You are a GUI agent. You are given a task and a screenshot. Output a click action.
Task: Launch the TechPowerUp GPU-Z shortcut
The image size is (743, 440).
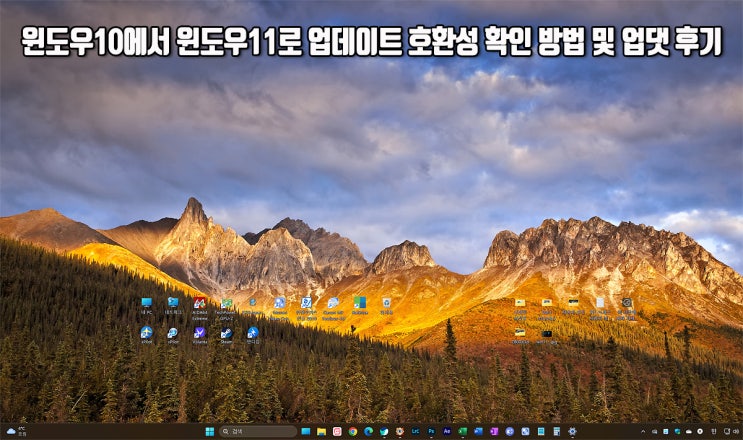coord(227,308)
